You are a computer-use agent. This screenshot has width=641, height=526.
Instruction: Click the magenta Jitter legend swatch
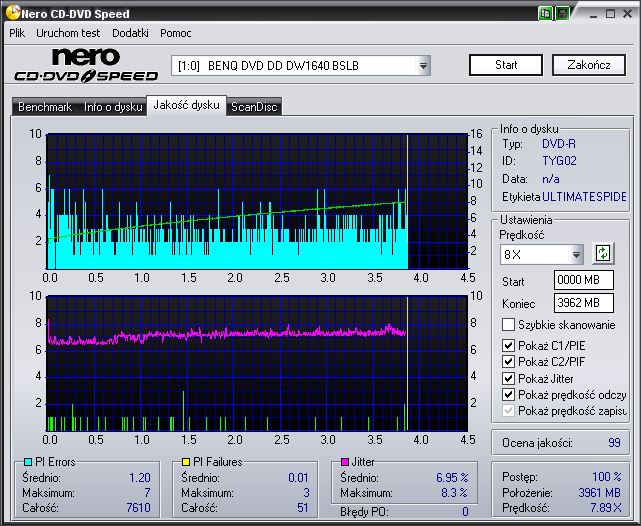click(x=345, y=462)
